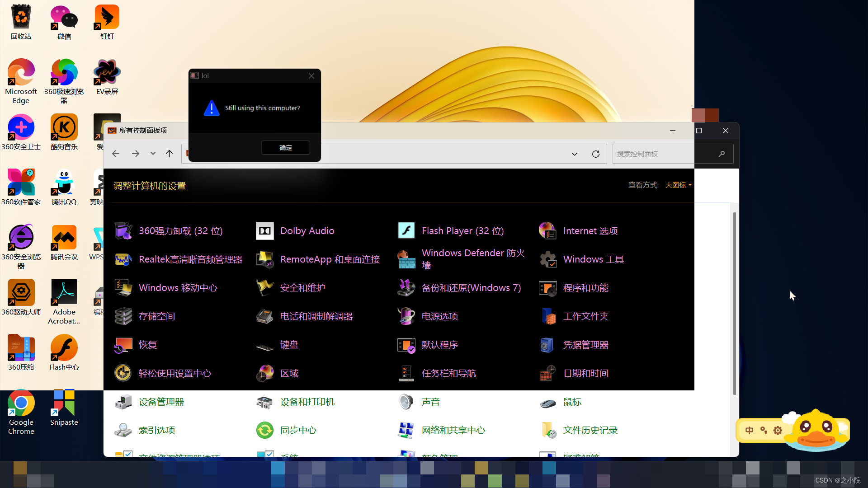This screenshot has height=488, width=868.
Task: Open 鼠标 mouse settings icon
Action: click(x=547, y=402)
